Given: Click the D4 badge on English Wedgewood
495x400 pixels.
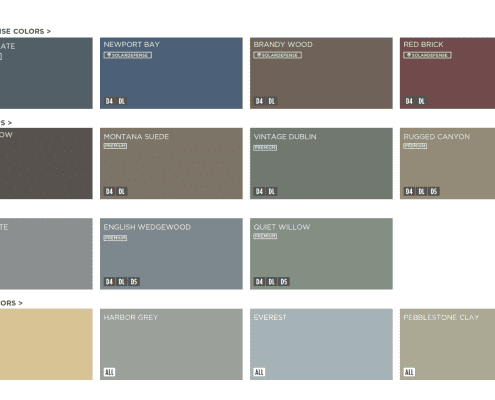Looking at the screenshot, I should coord(109,282).
